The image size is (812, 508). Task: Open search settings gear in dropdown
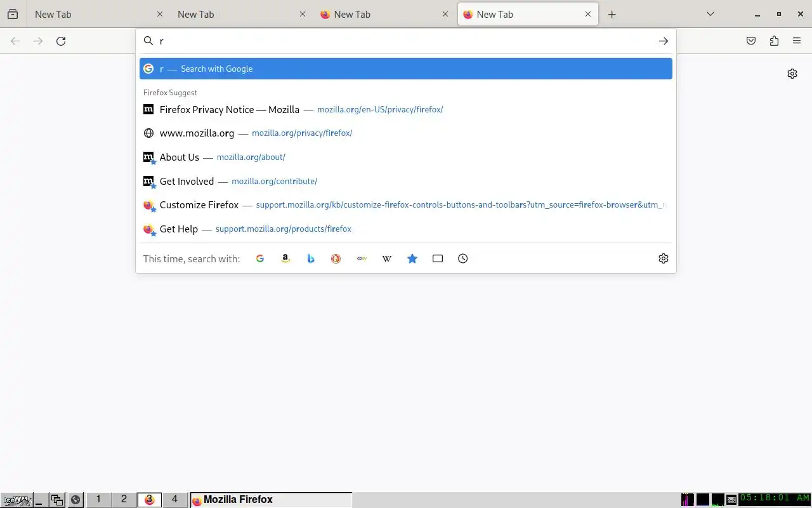[x=664, y=258]
